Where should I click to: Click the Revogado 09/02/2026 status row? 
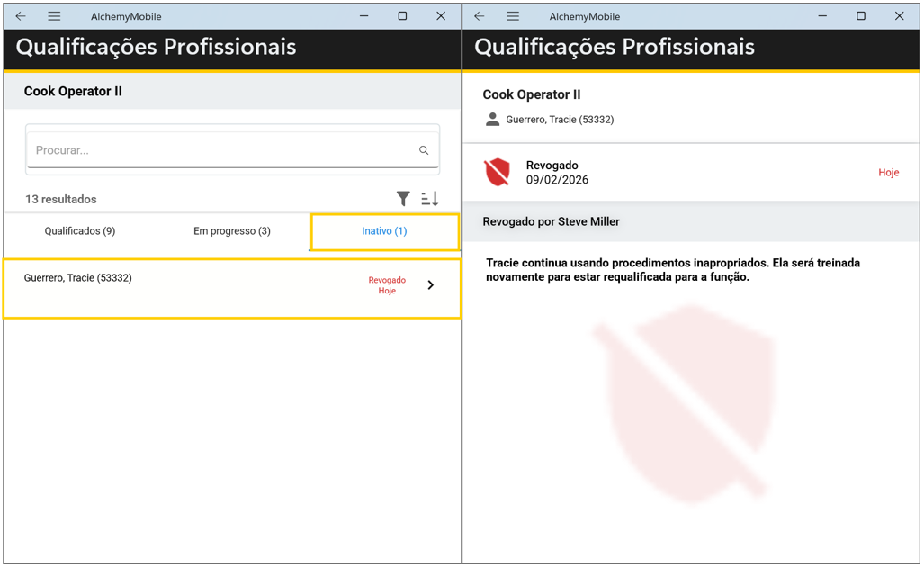[630, 172]
